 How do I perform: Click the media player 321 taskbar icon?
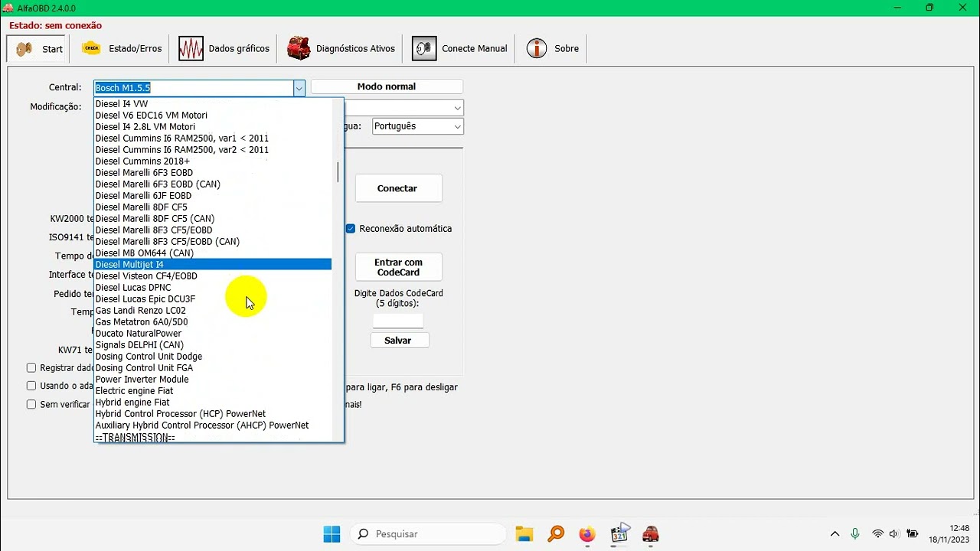point(619,533)
